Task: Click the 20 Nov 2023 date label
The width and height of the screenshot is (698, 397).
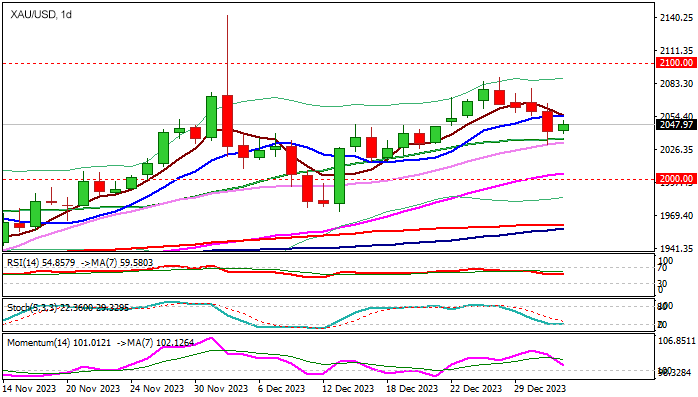Action: (x=93, y=389)
